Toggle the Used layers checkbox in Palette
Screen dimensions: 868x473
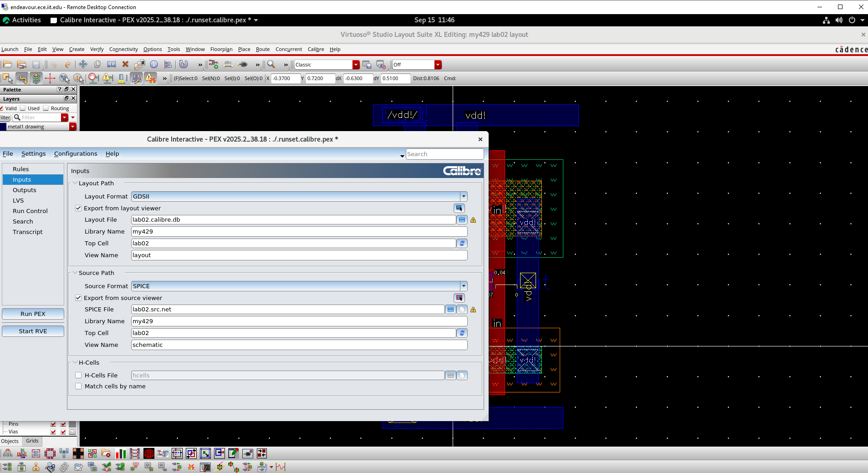[x=23, y=108]
